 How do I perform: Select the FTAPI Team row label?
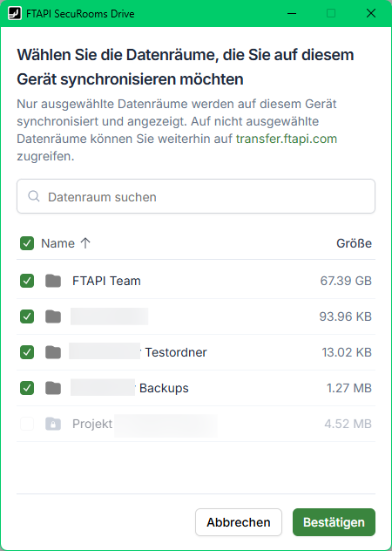point(106,281)
